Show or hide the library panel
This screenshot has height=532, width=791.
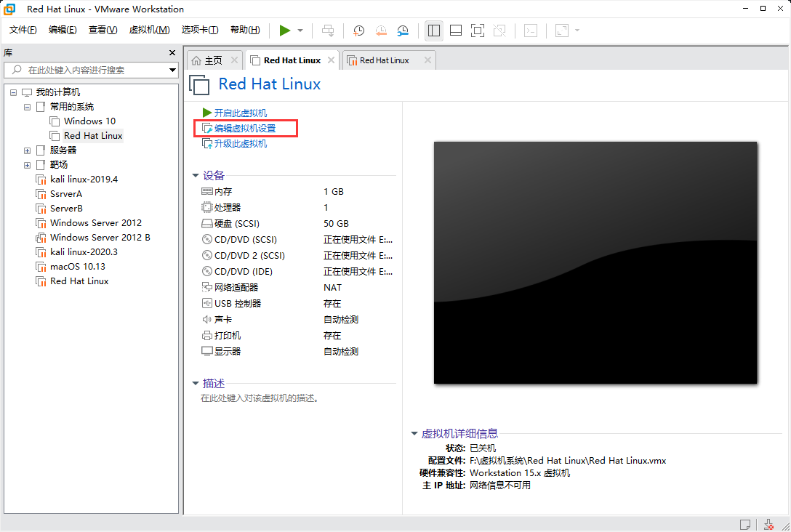(x=434, y=30)
